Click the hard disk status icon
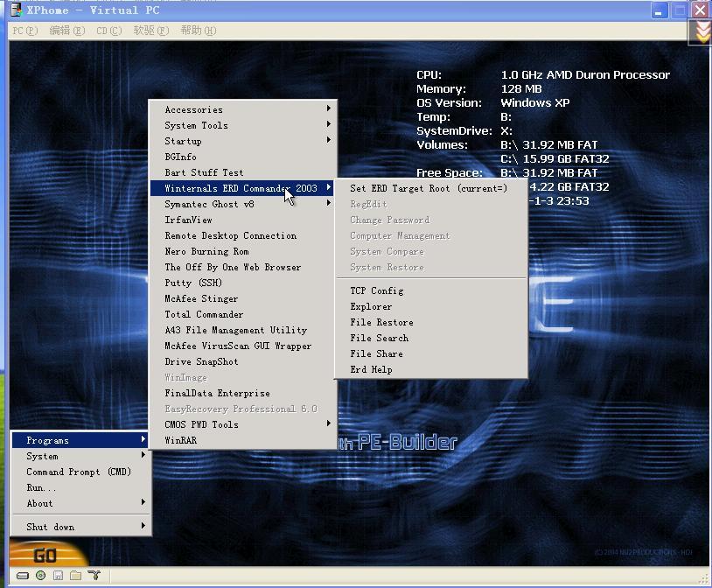712x588 pixels. pos(22,576)
